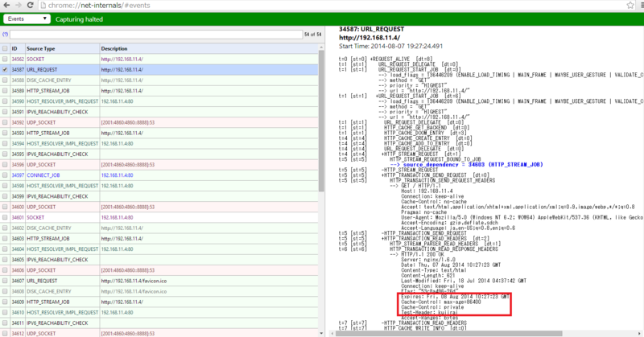This screenshot has width=644, height=337.
Task: Sort events by ID column
Action: [x=14, y=48]
